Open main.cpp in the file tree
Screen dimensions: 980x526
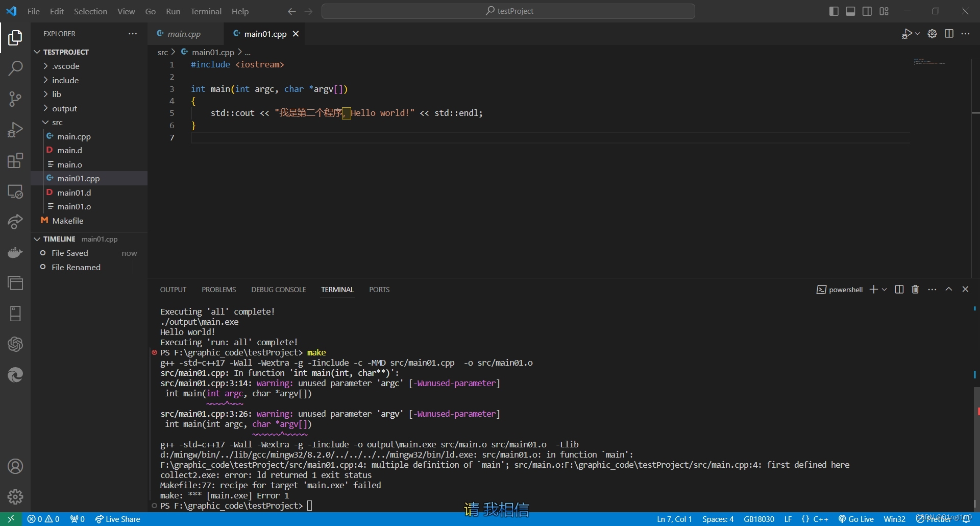tap(89, 136)
